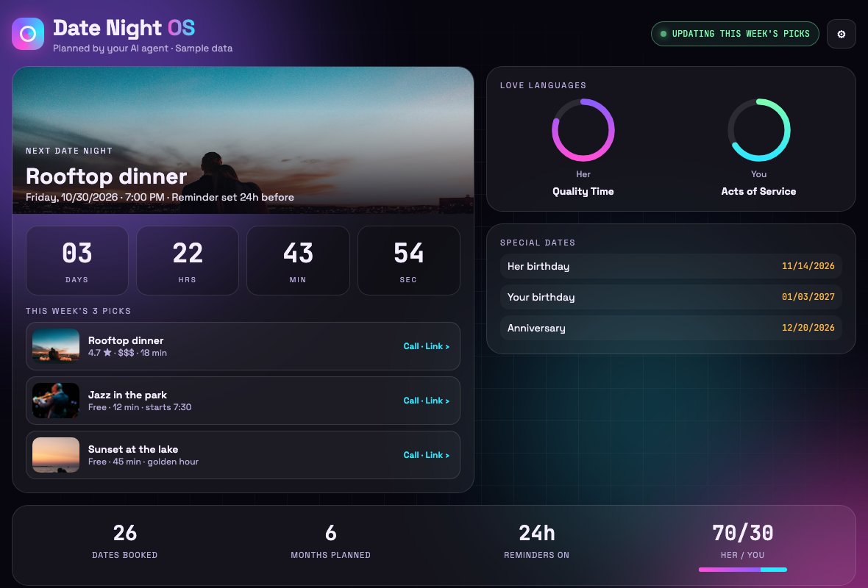The image size is (868, 588).
Task: Click the 26 Dates Booked stat
Action: (x=124, y=541)
